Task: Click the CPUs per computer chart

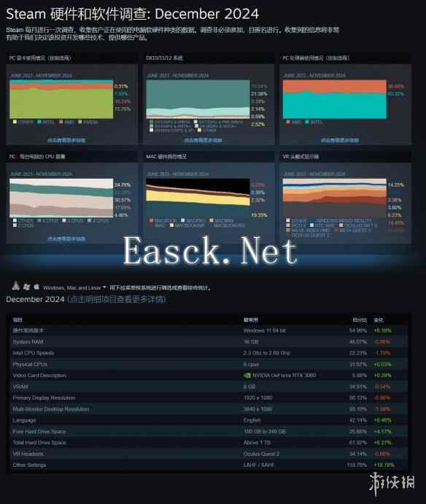Action: [x=61, y=198]
